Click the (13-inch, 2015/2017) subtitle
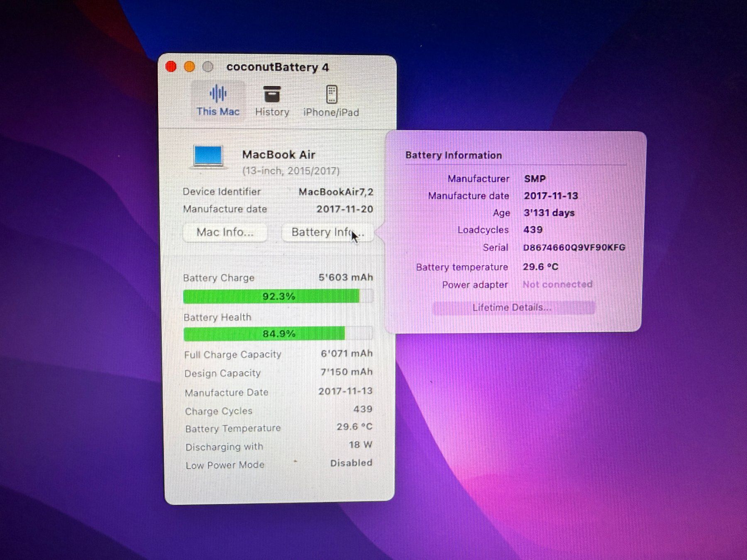This screenshot has height=560, width=747. coord(290,171)
